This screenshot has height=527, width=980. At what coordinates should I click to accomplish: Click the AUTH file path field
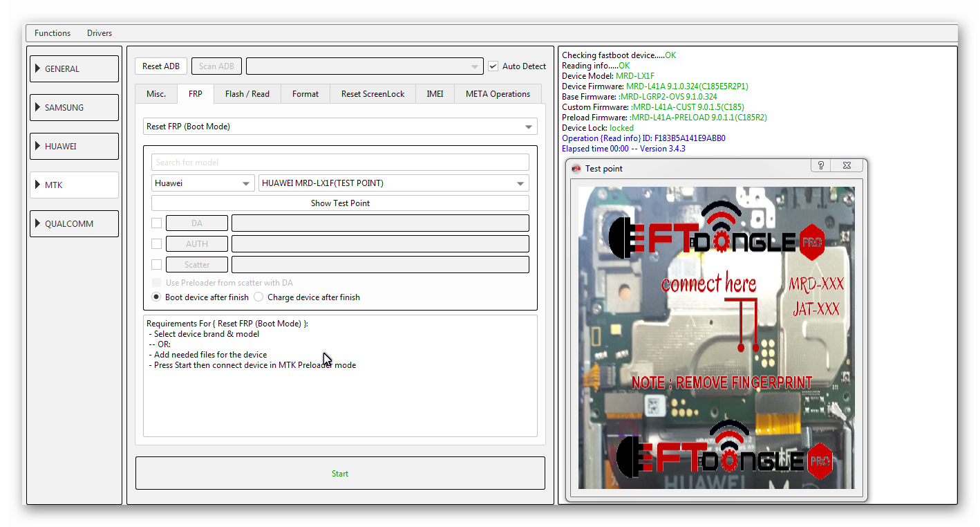click(380, 244)
